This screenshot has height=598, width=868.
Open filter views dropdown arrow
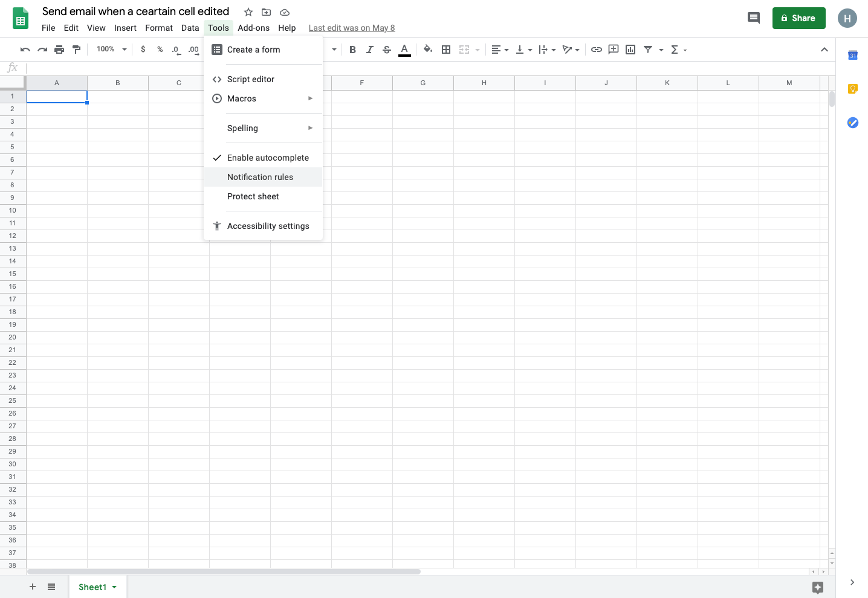[661, 50]
